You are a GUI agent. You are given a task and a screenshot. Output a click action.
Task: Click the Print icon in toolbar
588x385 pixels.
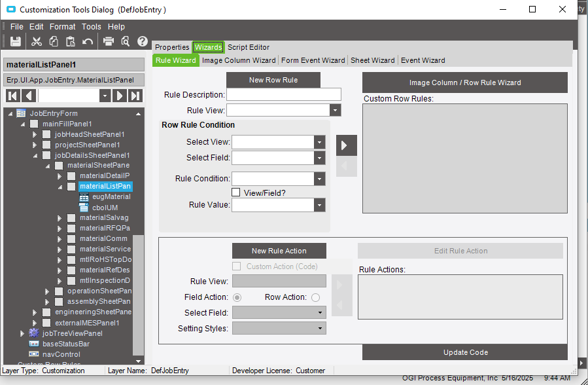(109, 41)
